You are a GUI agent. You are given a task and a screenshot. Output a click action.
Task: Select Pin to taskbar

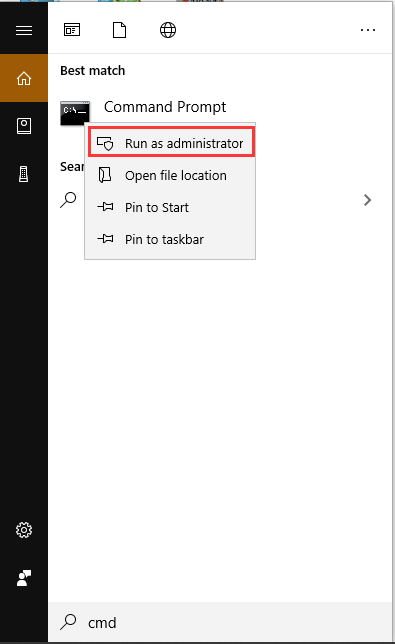point(170,239)
